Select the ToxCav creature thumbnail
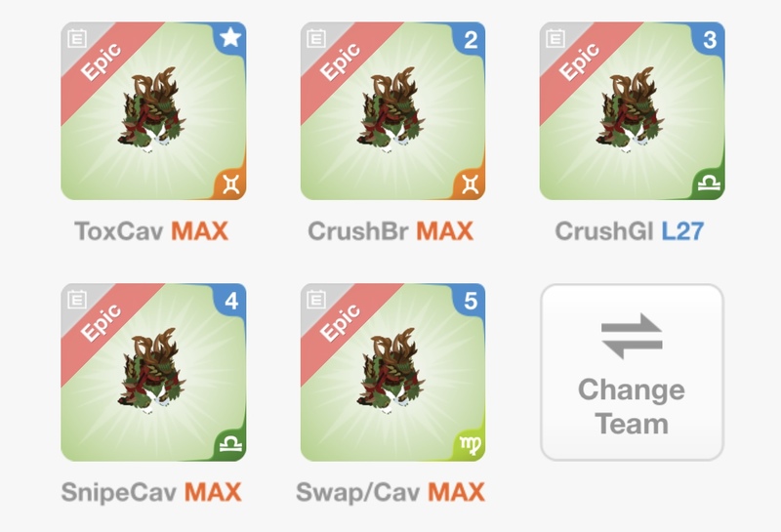Viewport: 781px width, 532px height. click(151, 110)
